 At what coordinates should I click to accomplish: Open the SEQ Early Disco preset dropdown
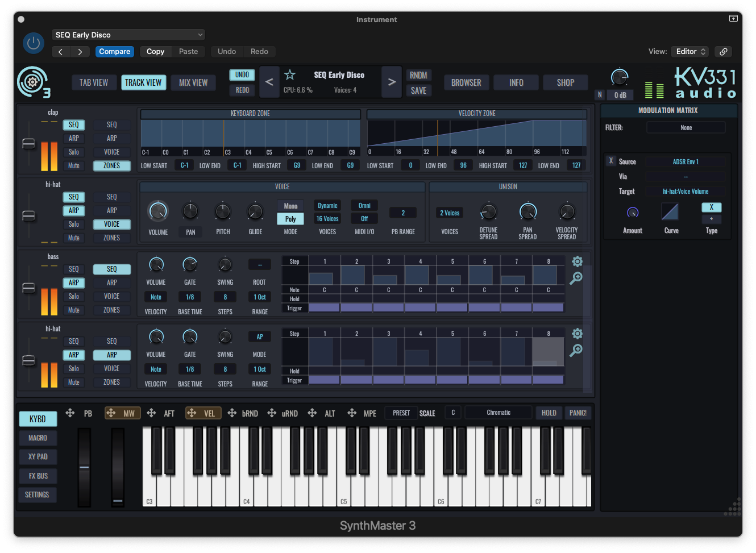(x=128, y=34)
